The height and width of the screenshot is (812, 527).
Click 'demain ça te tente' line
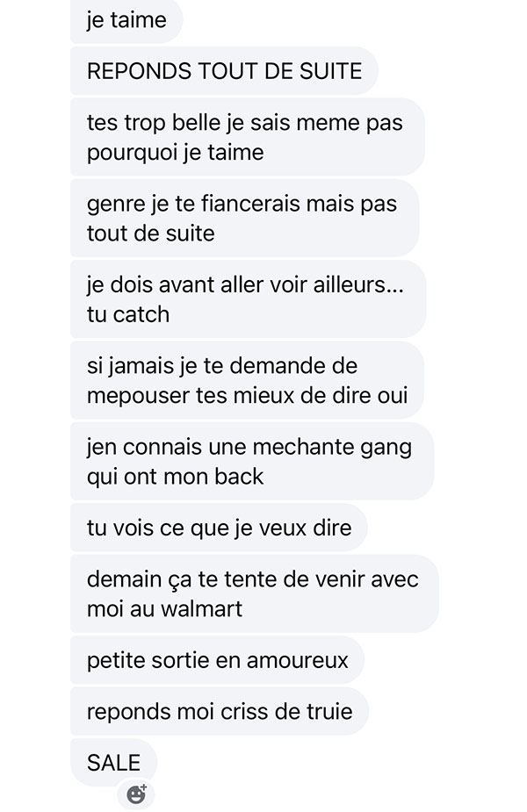[252, 579]
